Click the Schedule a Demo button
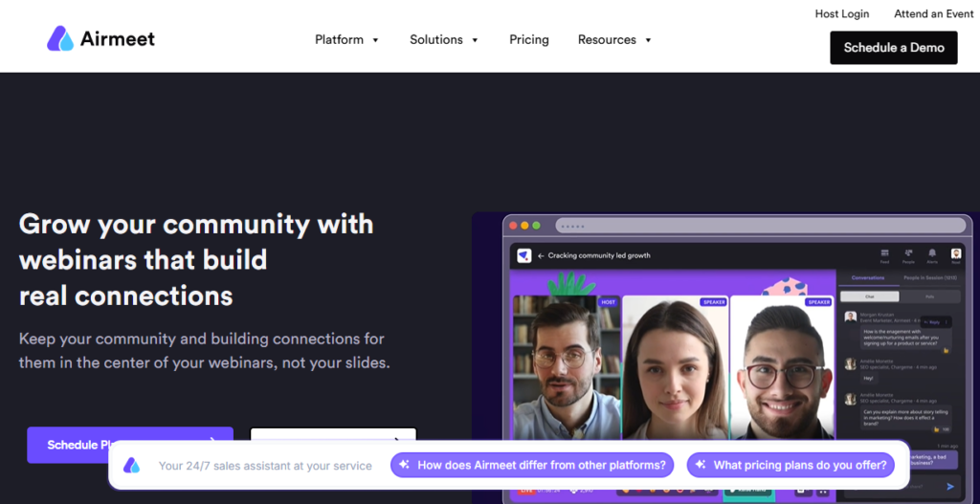Screen dimensions: 980x504 coord(894,48)
